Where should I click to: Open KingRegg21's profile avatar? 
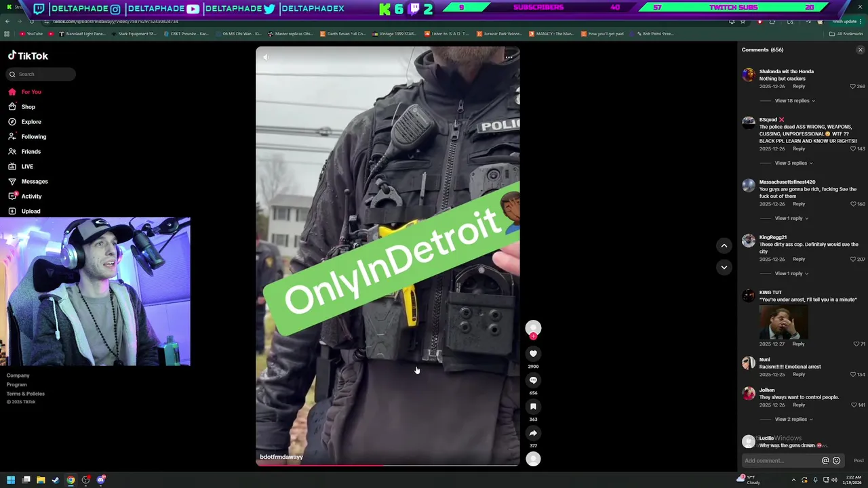(749, 241)
